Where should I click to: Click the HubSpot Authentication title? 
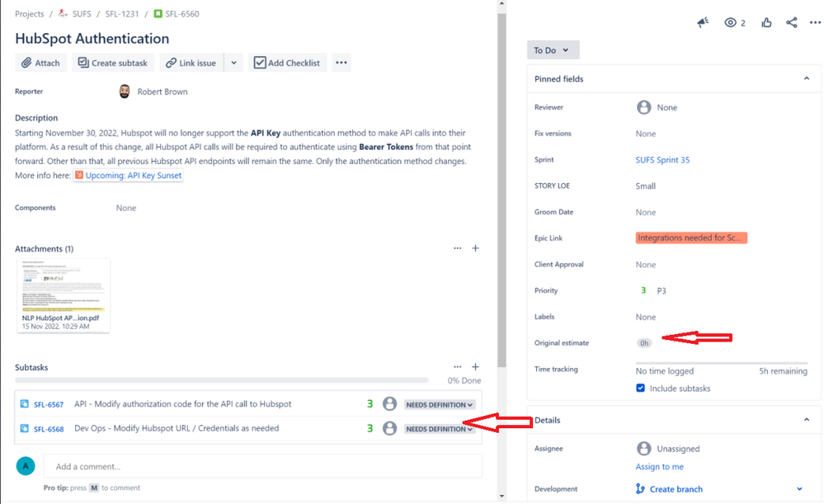[92, 39]
